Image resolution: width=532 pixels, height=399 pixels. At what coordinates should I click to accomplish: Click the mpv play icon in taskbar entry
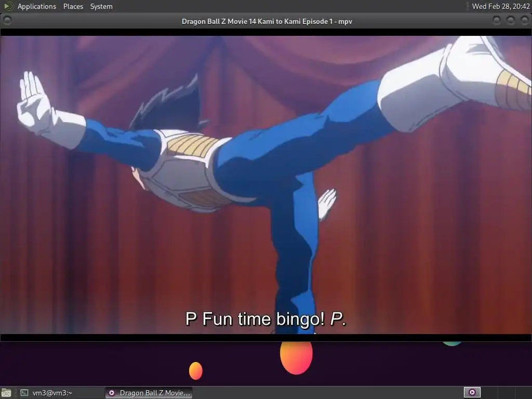click(x=112, y=393)
